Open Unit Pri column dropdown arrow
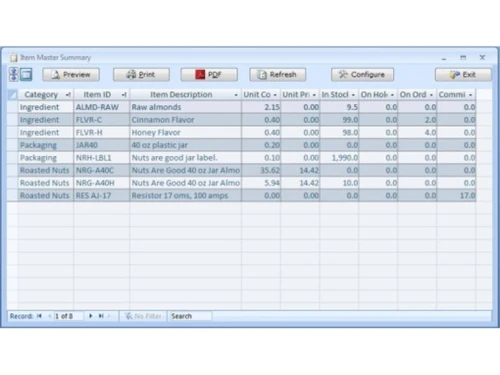Image resolution: width=500 pixels, height=375 pixels. click(x=314, y=95)
